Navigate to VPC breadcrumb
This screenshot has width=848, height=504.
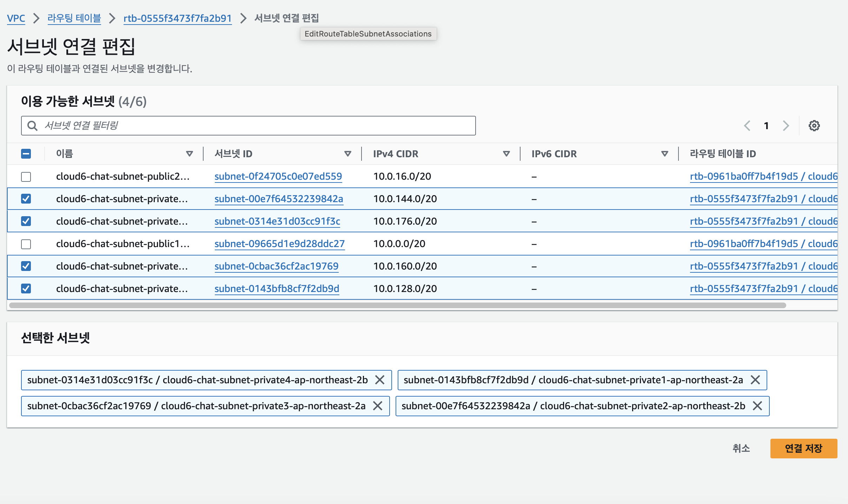(16, 18)
